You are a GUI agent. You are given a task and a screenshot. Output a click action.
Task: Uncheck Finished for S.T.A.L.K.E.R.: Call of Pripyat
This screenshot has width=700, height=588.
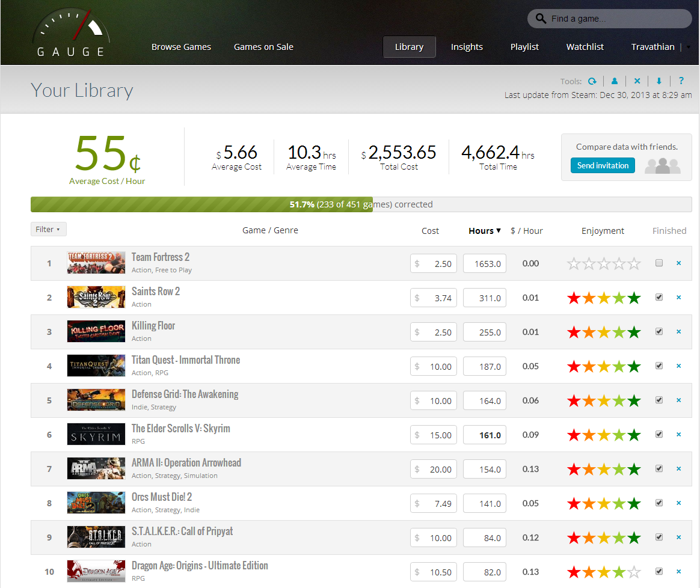tap(659, 537)
